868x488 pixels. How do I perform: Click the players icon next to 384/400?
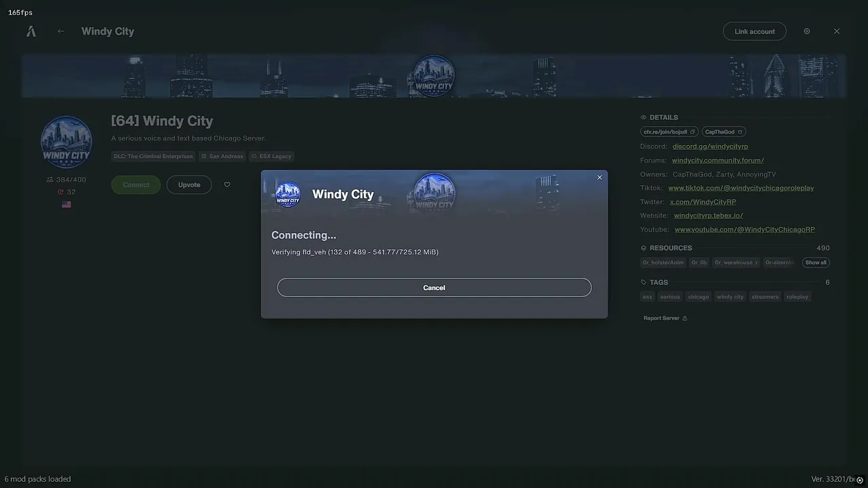coord(50,180)
